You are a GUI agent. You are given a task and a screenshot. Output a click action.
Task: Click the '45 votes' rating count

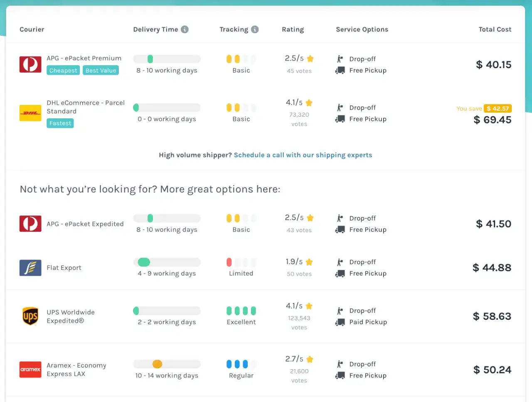pyautogui.click(x=299, y=71)
